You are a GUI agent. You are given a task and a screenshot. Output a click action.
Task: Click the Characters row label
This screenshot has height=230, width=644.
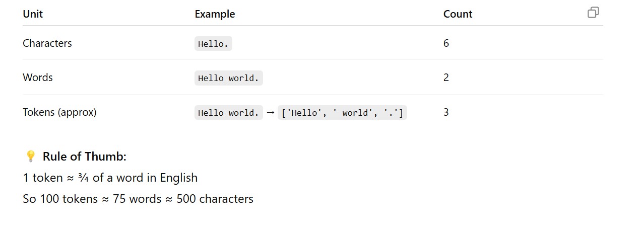click(x=47, y=43)
